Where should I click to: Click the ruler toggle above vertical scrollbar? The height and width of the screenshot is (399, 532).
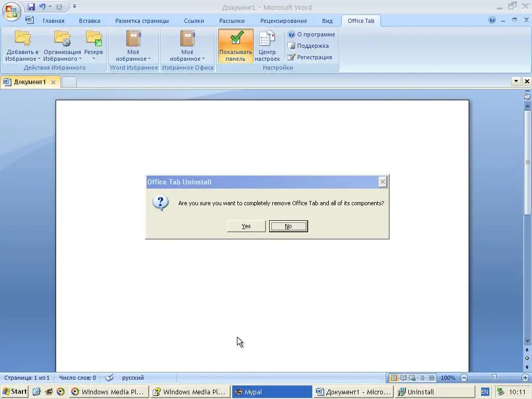tap(527, 96)
